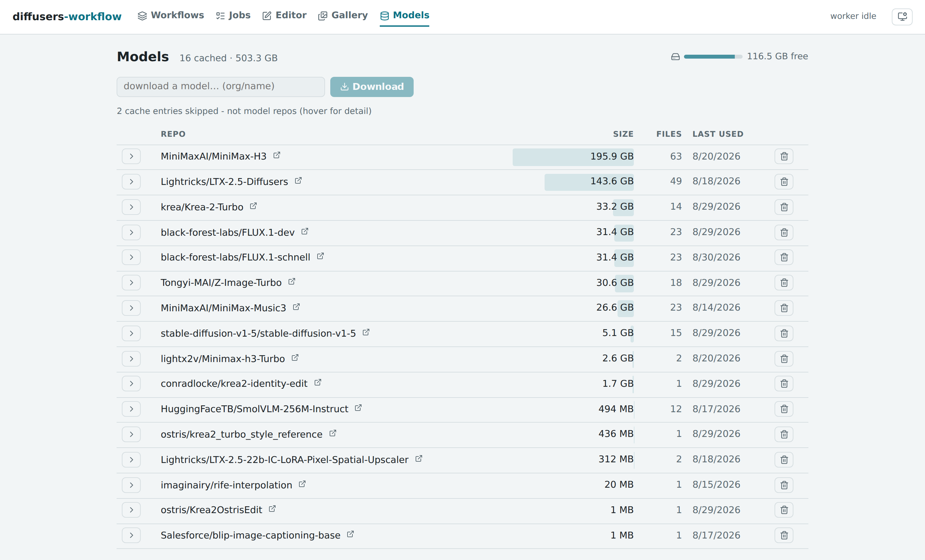Select the Models tab
925x560 pixels.
pyautogui.click(x=404, y=15)
